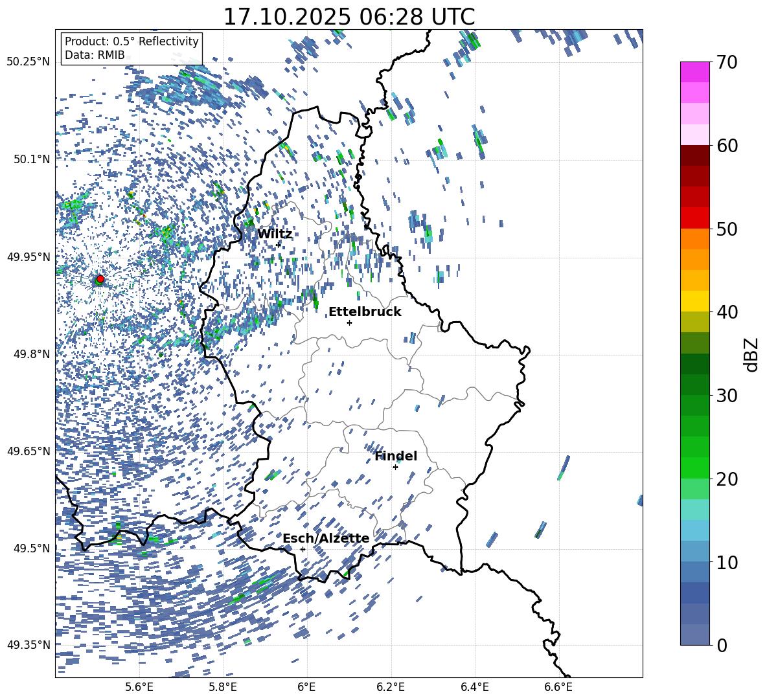The image size is (767, 700).
Task: Click the Findel station cross marker
Action: tap(395, 467)
